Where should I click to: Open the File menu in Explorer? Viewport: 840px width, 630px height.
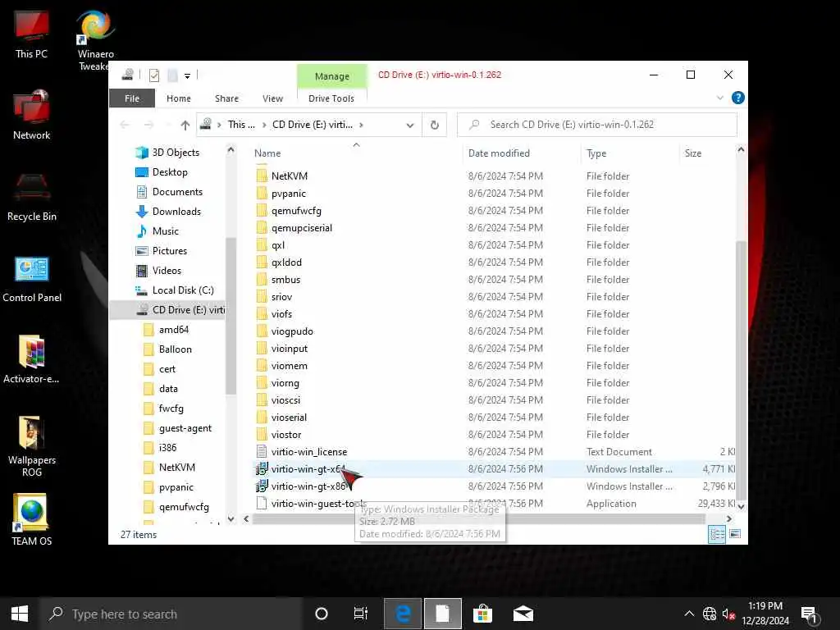coord(132,98)
